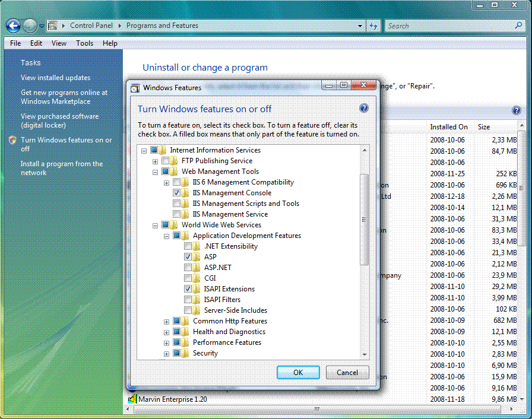Image resolution: width=532 pixels, height=419 pixels.
Task: Expand the Health and Diagnostics node
Action: click(166, 332)
